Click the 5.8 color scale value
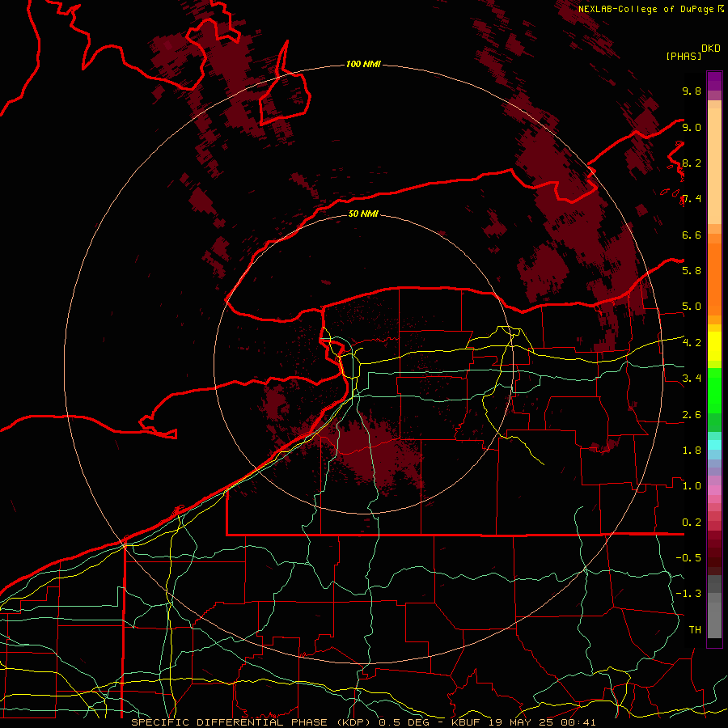Image resolution: width=728 pixels, height=728 pixels. tap(692, 271)
